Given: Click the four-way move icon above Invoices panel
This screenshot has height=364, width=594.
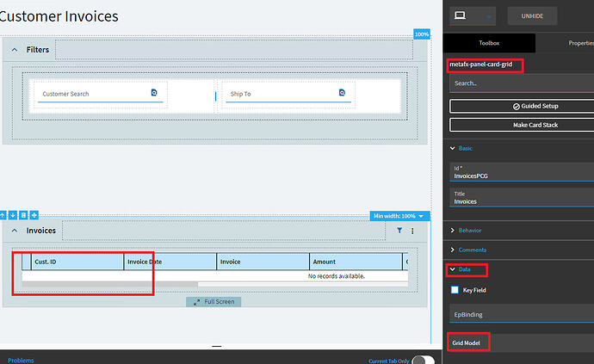Looking at the screenshot, I should tap(34, 215).
